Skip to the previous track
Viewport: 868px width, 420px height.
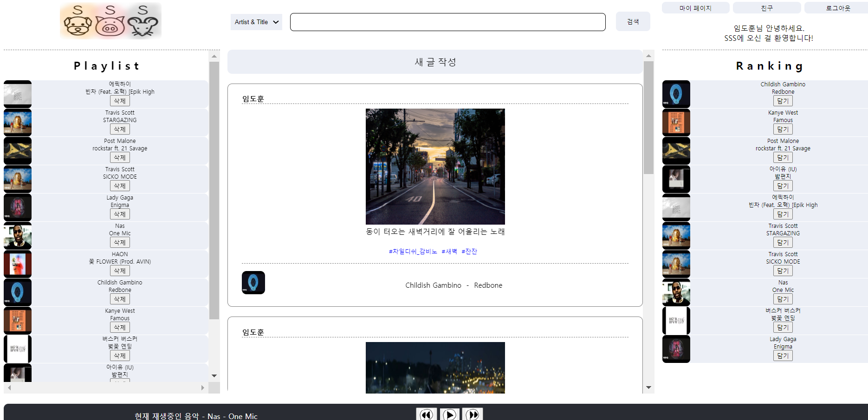(427, 414)
